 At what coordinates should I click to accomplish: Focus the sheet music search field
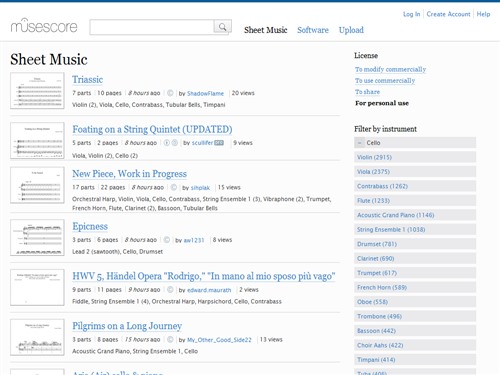point(152,27)
